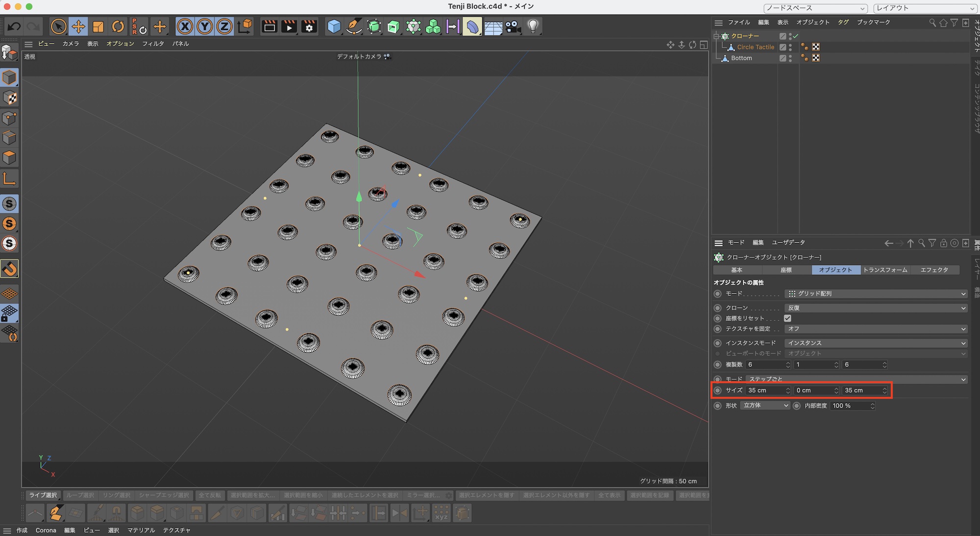Select the Bottom object in tree
Screen dimensions: 980x536
tap(741, 58)
